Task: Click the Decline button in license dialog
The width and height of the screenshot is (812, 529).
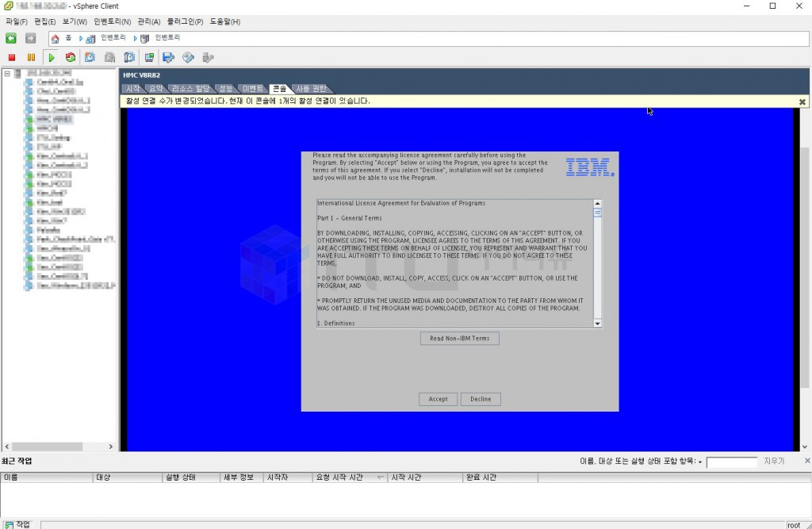Action: click(481, 399)
